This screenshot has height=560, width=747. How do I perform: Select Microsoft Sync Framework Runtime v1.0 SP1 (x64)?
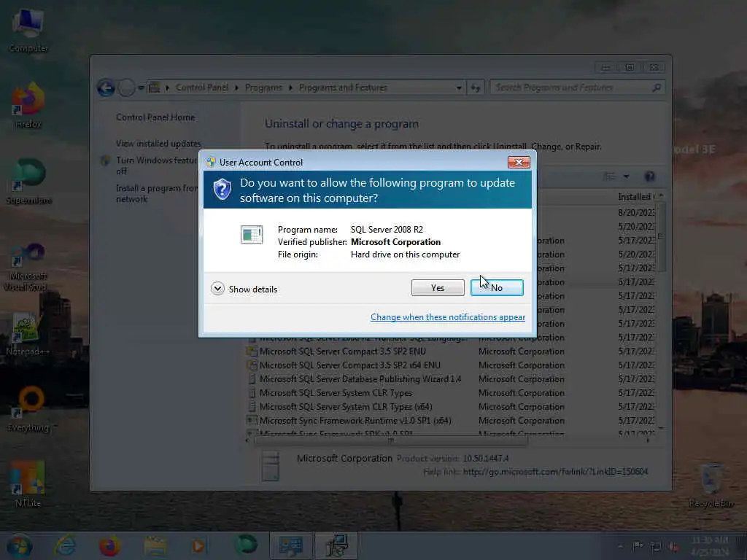coord(450,421)
